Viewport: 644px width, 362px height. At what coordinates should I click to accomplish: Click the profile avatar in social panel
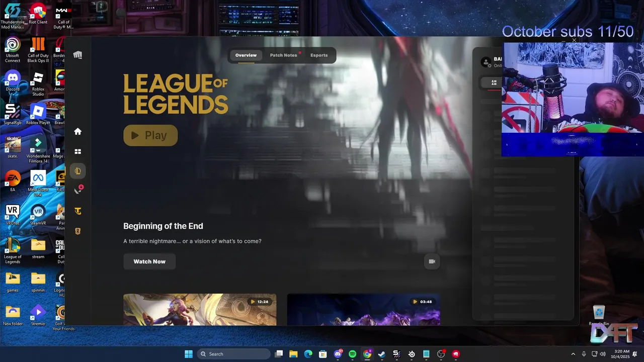tap(486, 62)
